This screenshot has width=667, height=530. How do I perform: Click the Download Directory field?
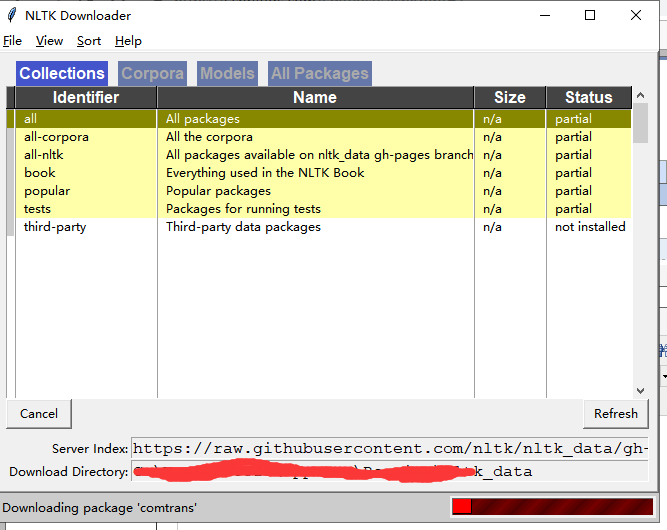coord(390,471)
